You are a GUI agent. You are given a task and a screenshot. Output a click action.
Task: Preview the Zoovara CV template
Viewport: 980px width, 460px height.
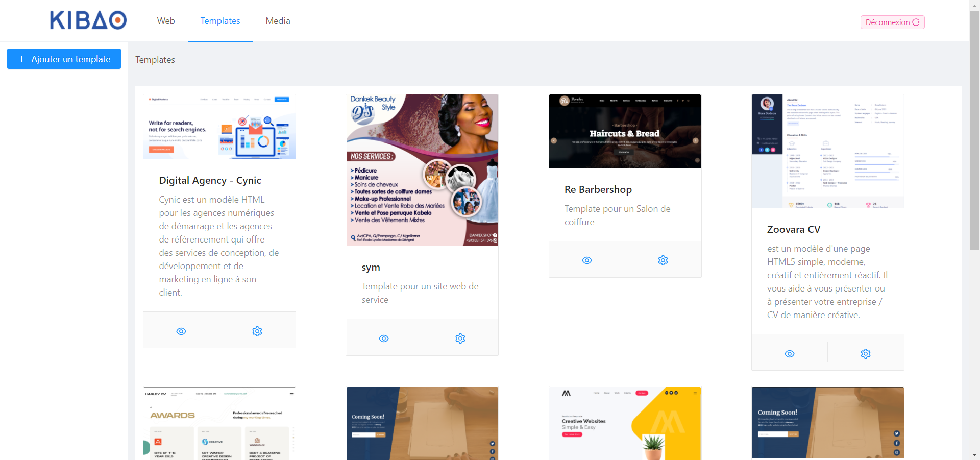pos(790,354)
